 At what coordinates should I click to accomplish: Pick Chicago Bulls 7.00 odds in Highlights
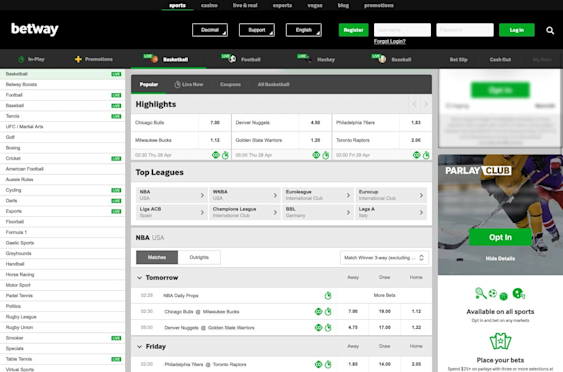pyautogui.click(x=215, y=123)
